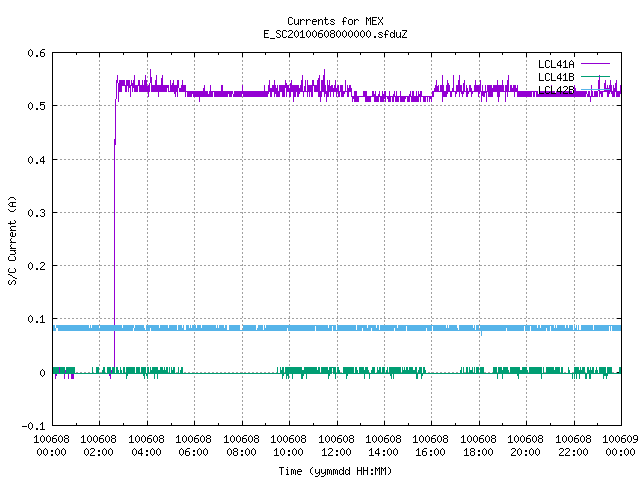640x480 pixels.
Task: Click the y-axis tick value 0.6
Action: coord(36,53)
